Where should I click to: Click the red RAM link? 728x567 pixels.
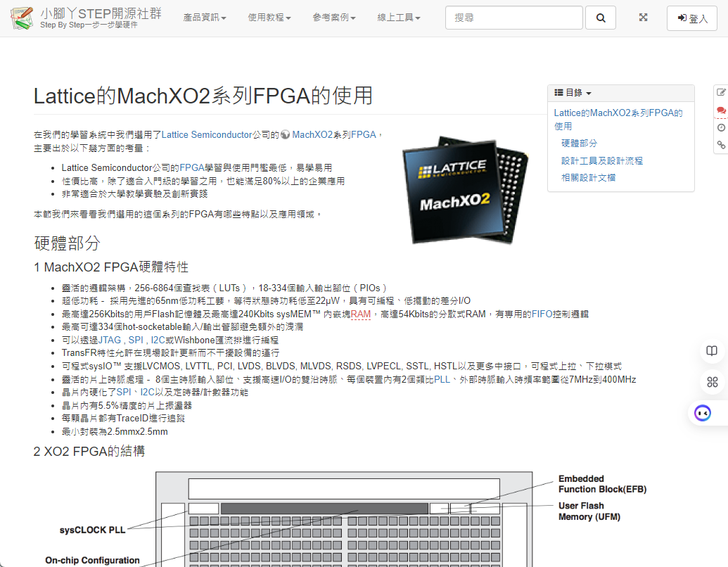coord(361,314)
